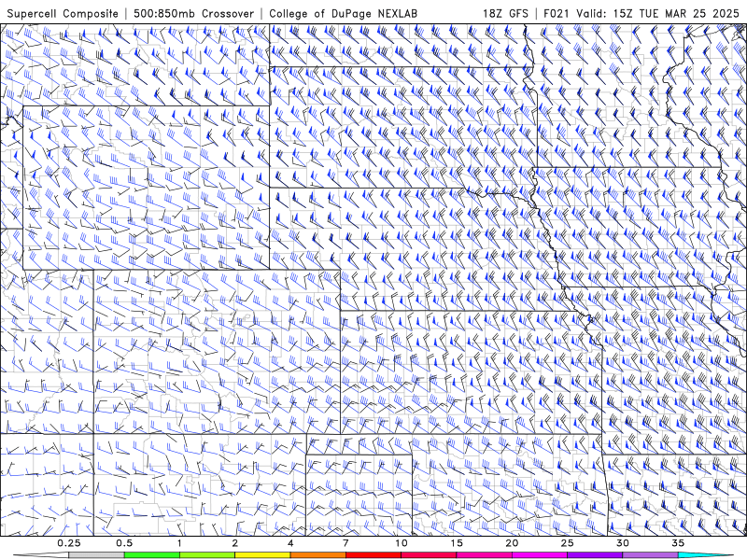Image resolution: width=747 pixels, height=560 pixels.
Task: Click the "10" legend value
Action: 402,543
